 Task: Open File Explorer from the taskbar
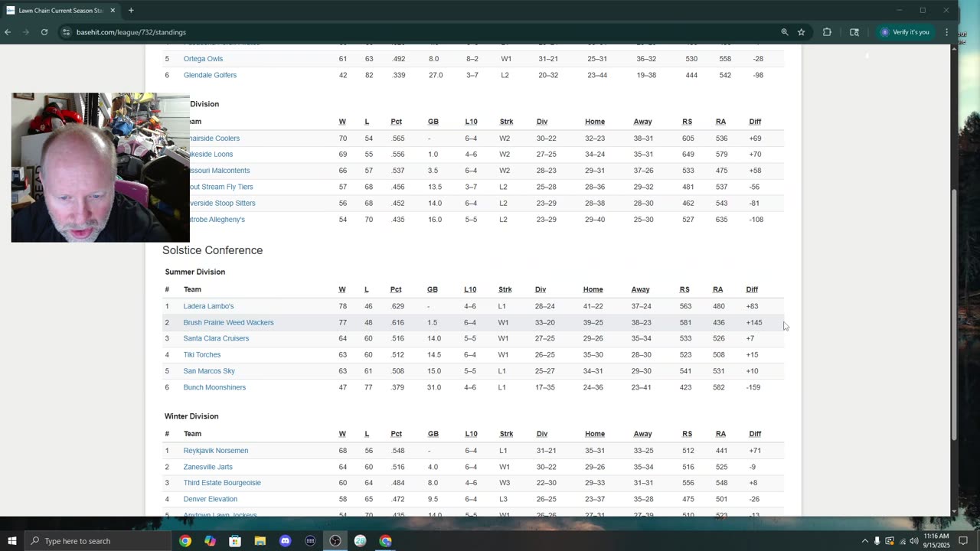[260, 541]
